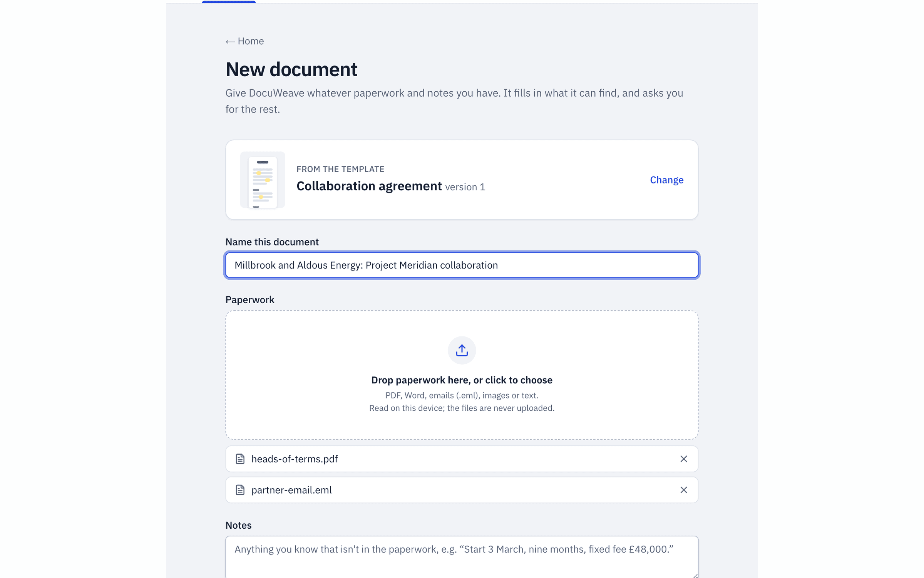Select the partner-email.eml file name
Viewport: 924px width, 578px height.
pyautogui.click(x=291, y=490)
